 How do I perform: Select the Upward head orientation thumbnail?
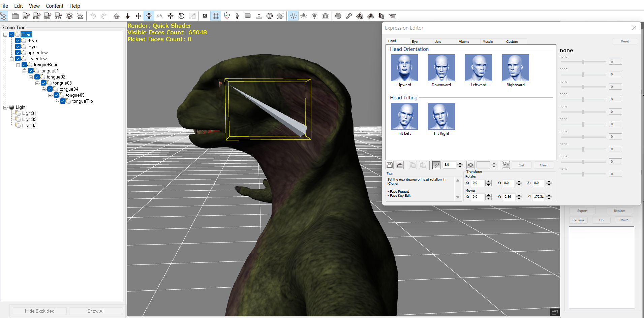pyautogui.click(x=404, y=68)
